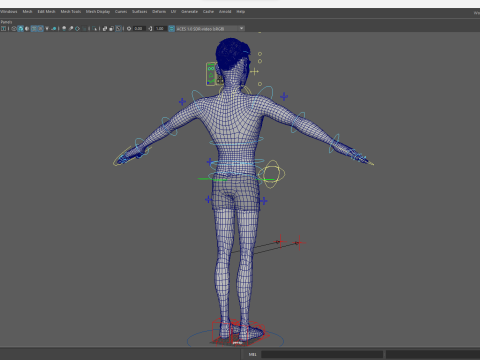Click the gamma reset icon

click(x=150, y=29)
